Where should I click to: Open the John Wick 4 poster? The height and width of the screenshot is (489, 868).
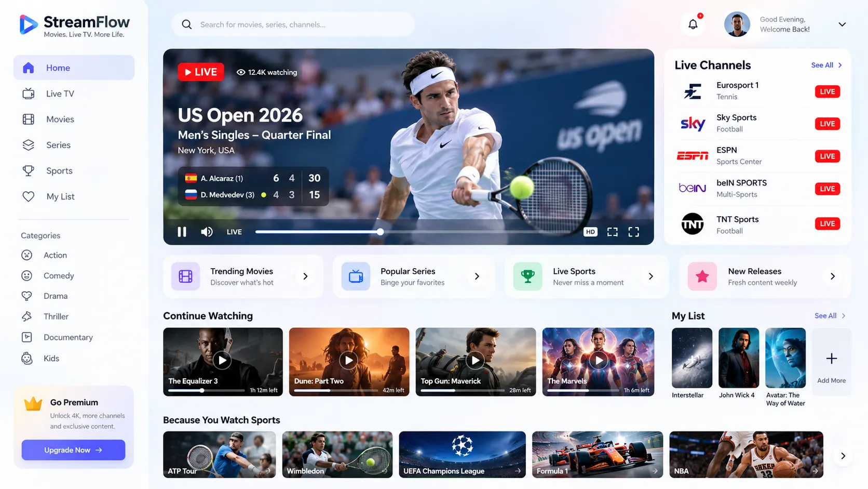[x=739, y=358]
